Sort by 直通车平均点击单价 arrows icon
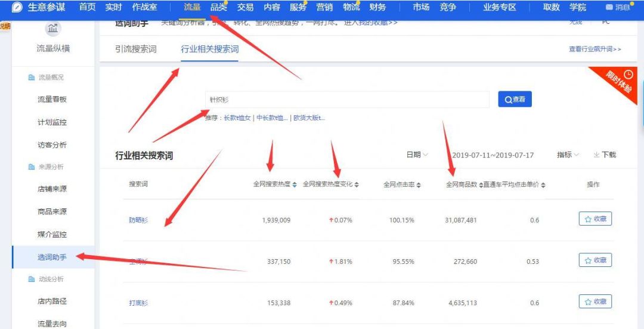This screenshot has height=329, width=644. 543,185
